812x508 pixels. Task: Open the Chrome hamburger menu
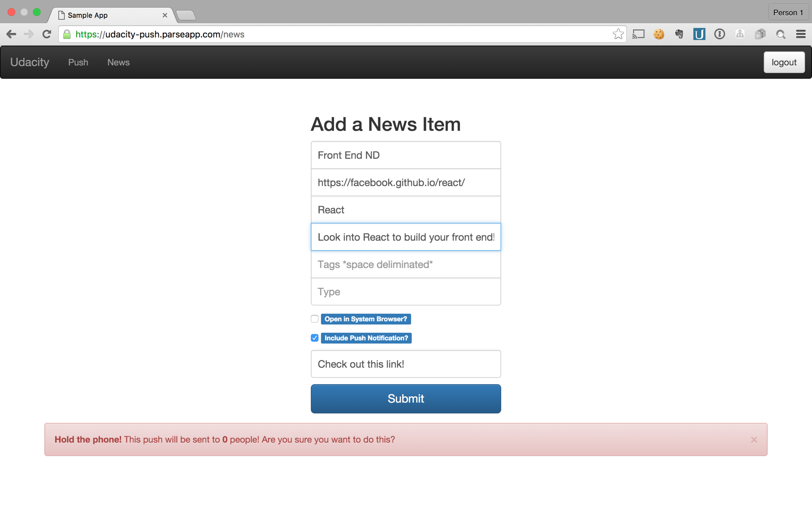point(801,34)
